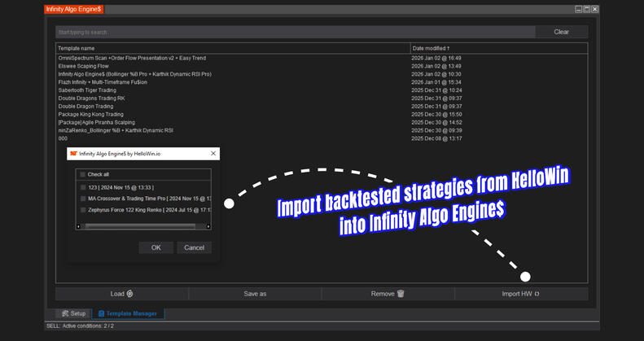Check the Zephyrus Force 122 King Renko box
The width and height of the screenshot is (644, 341).
tap(82, 210)
